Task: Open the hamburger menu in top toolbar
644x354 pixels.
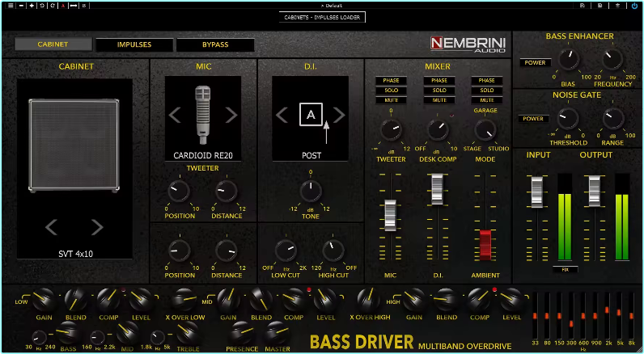Action: click(x=11, y=6)
